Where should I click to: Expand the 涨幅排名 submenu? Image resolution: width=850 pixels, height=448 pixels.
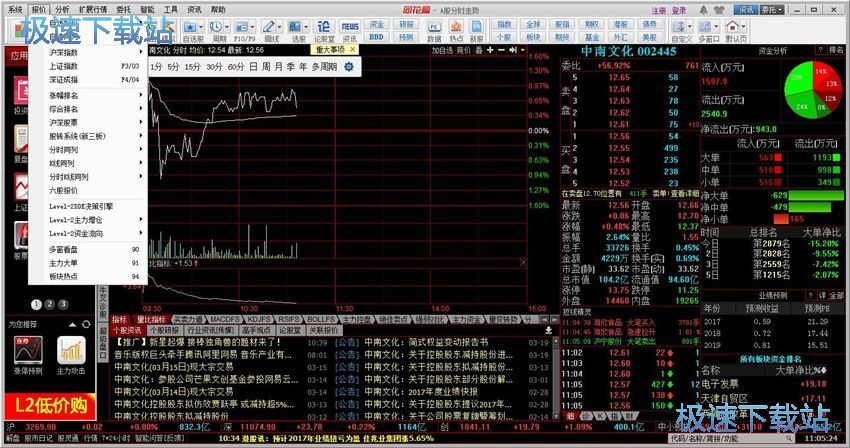[88, 95]
